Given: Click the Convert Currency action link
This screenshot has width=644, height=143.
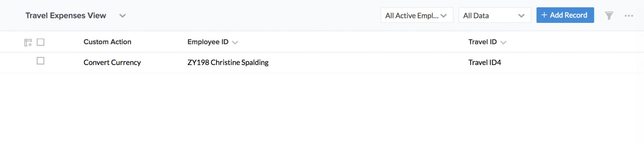Looking at the screenshot, I should coord(112,62).
